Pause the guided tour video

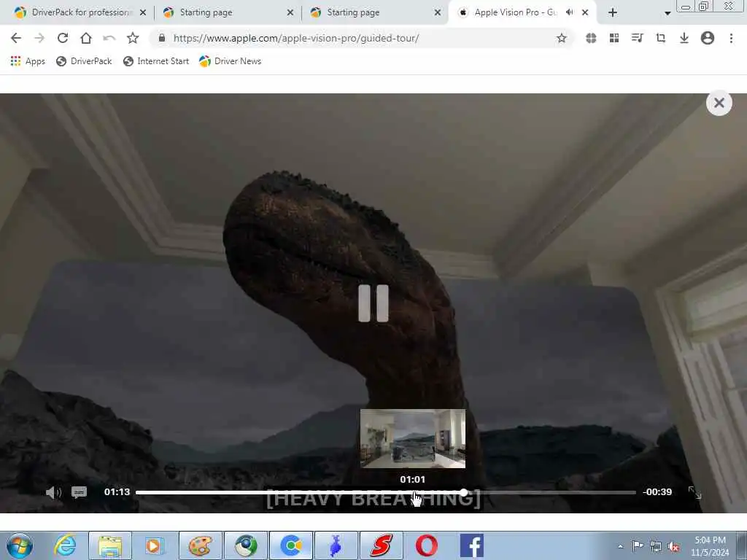point(373,303)
